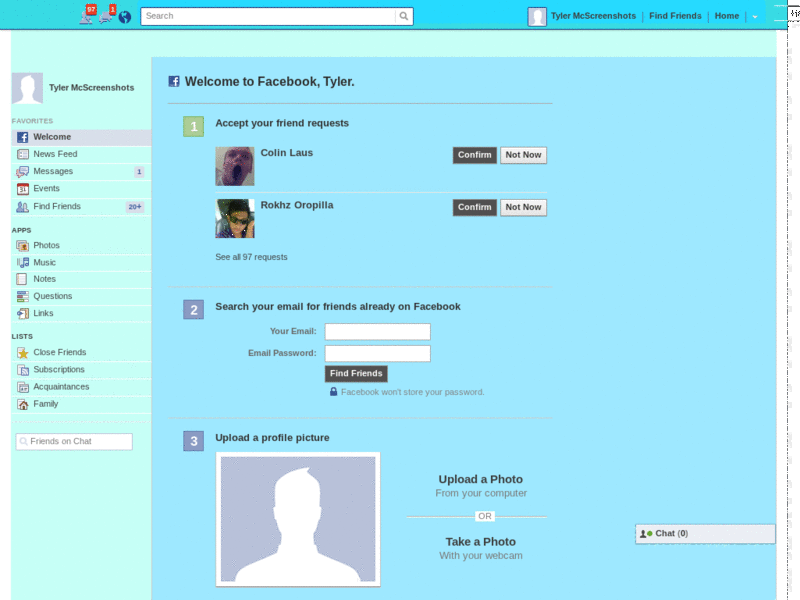This screenshot has height=600, width=800.
Task: Click the lock icon near password notice
Action: (333, 391)
